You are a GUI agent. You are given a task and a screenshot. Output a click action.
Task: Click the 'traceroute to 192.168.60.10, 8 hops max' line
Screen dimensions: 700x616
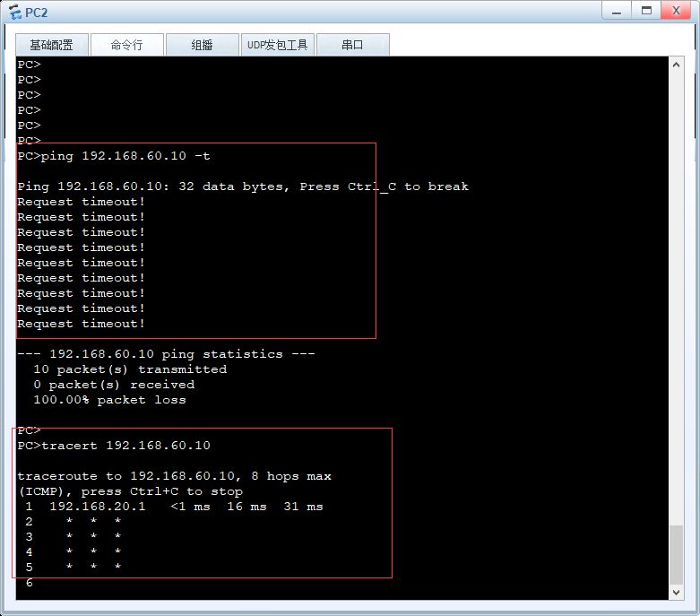point(175,476)
